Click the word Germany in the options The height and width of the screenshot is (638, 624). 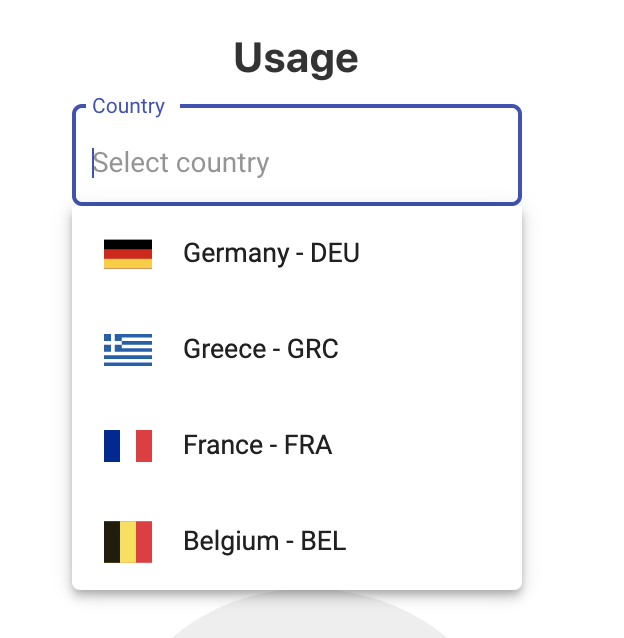coord(236,254)
